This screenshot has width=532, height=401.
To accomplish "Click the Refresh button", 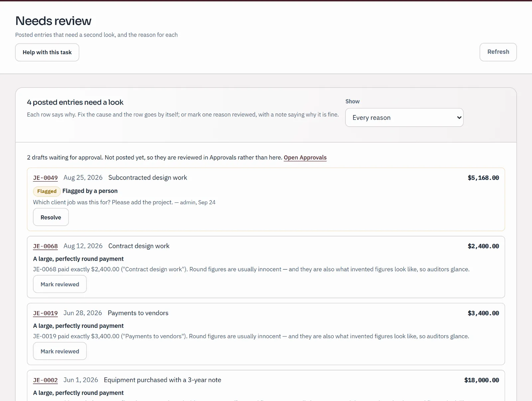I will [x=498, y=52].
